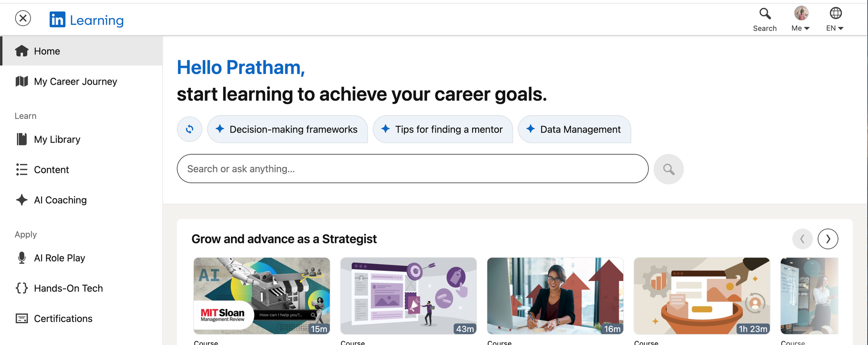The image size is (868, 345).
Task: Click the LinkedIn Learning logo
Action: click(x=87, y=20)
